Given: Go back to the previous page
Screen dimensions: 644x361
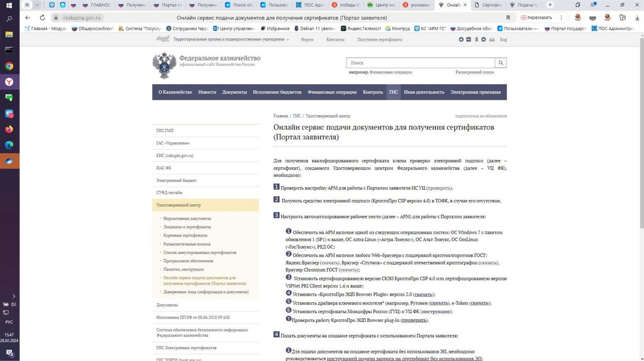Looking at the screenshot, I should point(28,18).
